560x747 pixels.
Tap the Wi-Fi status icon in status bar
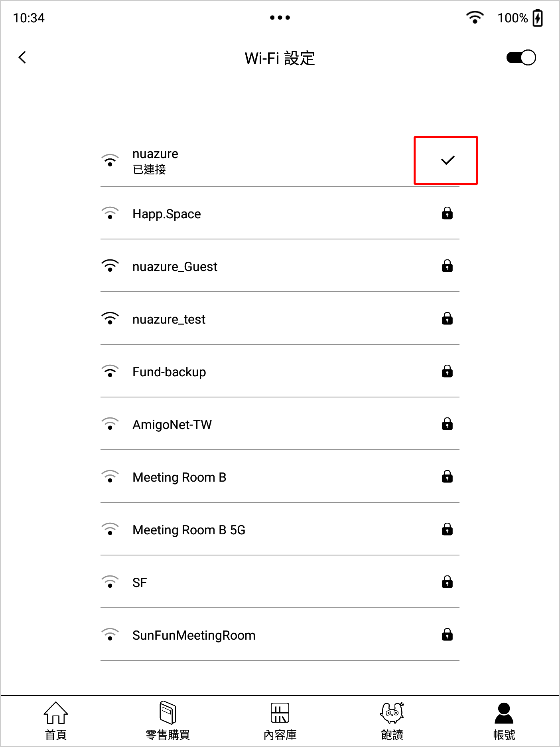point(475,18)
